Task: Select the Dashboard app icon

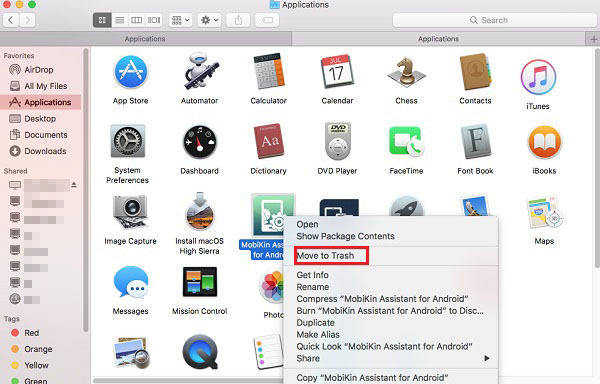Action: [x=200, y=142]
